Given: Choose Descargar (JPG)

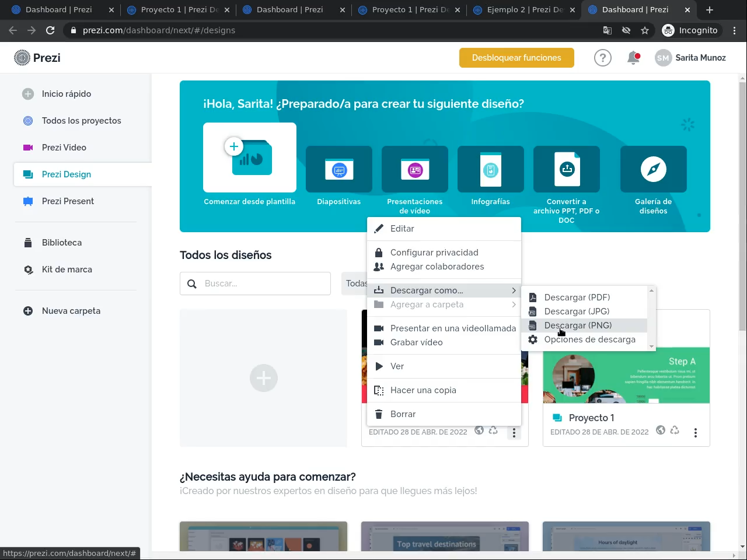Looking at the screenshot, I should [585, 311].
